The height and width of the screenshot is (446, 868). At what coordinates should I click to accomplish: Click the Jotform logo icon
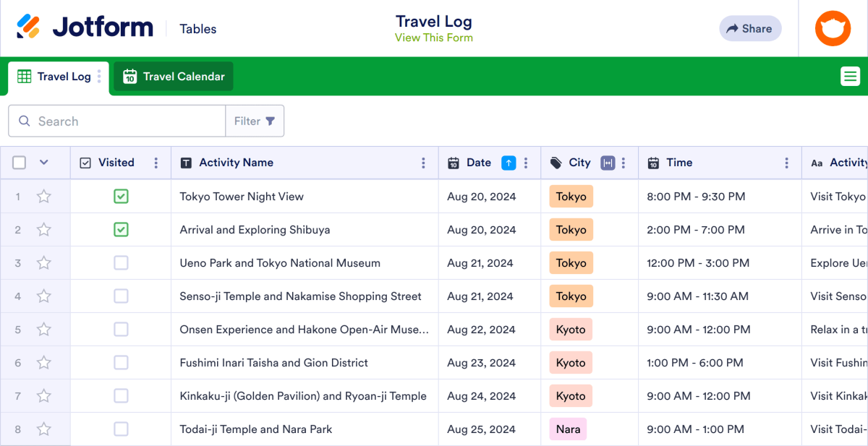coord(30,27)
